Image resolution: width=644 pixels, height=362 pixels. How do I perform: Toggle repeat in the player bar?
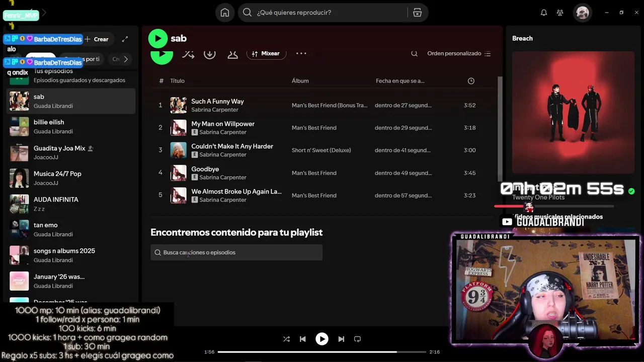click(357, 339)
